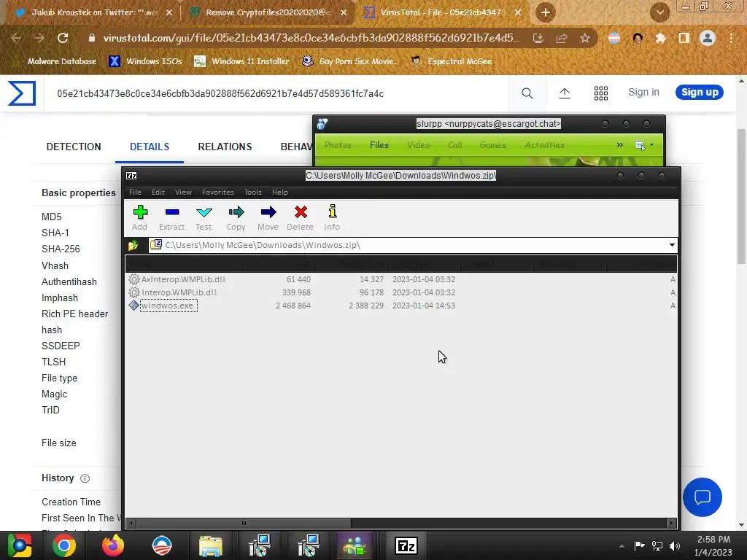Screen dimensions: 747x560
Task: Expand the 7-Zip address path dropdown
Action: [x=672, y=245]
